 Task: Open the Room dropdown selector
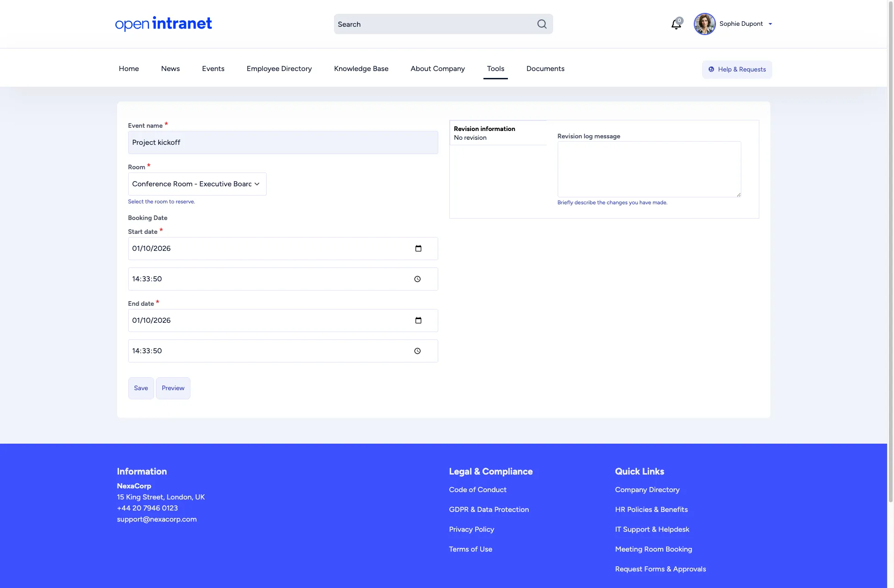197,184
